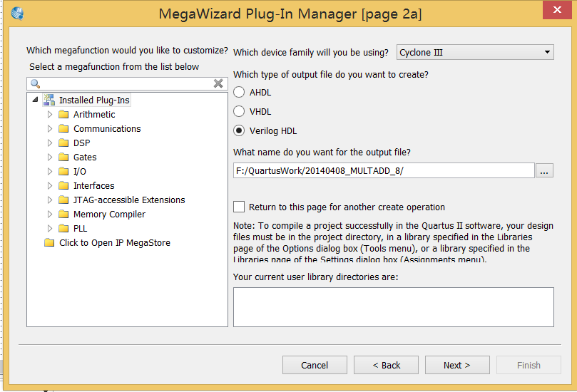Screen dimensions: 577x392
Task: Enable Return to this page checkbox
Action: 239,207
